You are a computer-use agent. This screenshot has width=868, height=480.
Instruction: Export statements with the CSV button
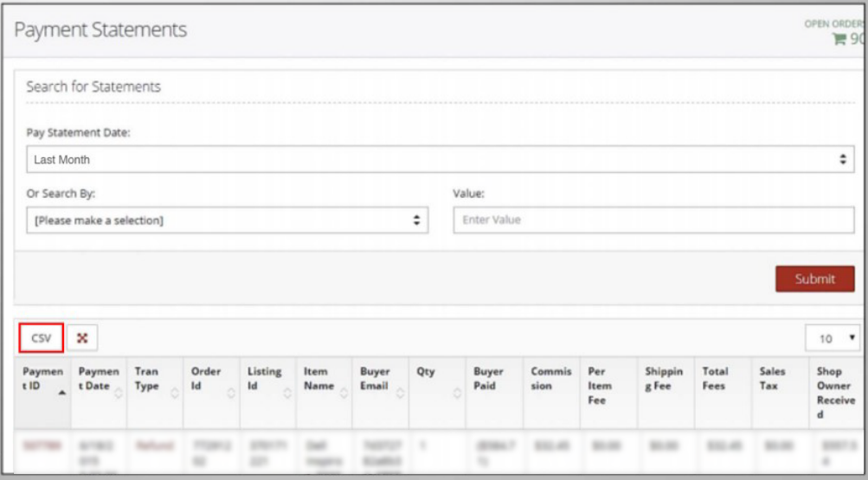41,338
